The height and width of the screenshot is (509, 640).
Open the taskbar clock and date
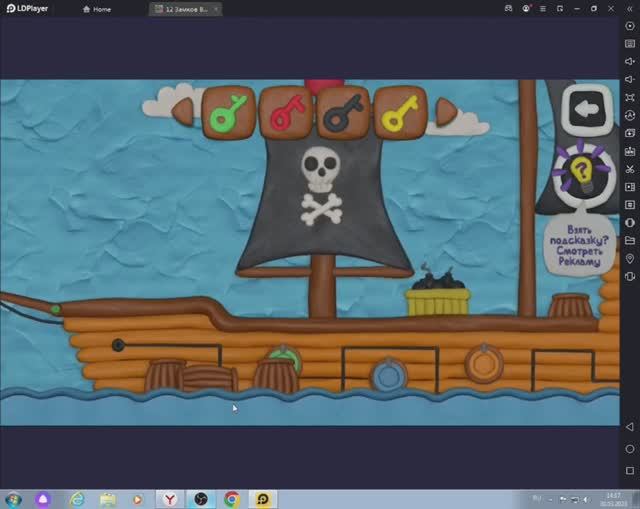(x=613, y=500)
